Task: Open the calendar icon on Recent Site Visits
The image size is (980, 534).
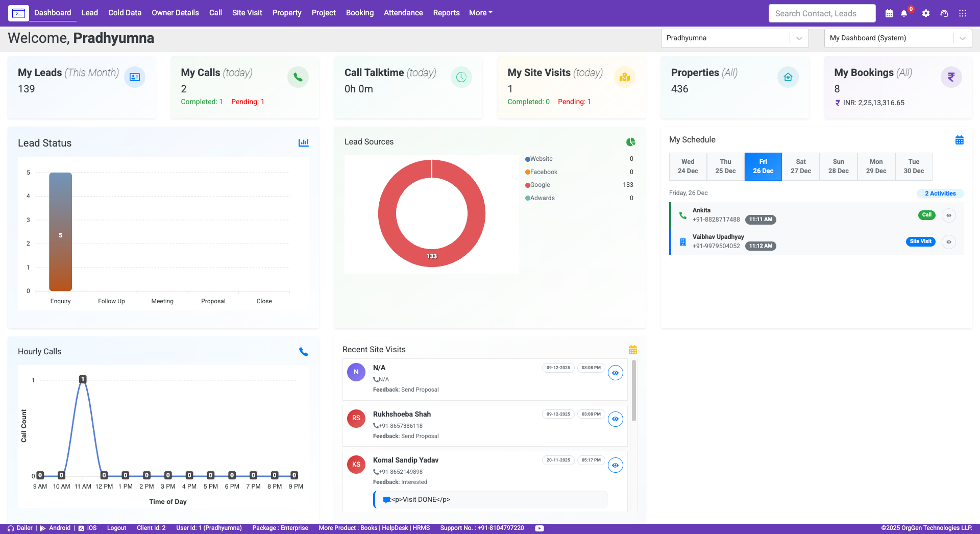Action: pos(632,350)
